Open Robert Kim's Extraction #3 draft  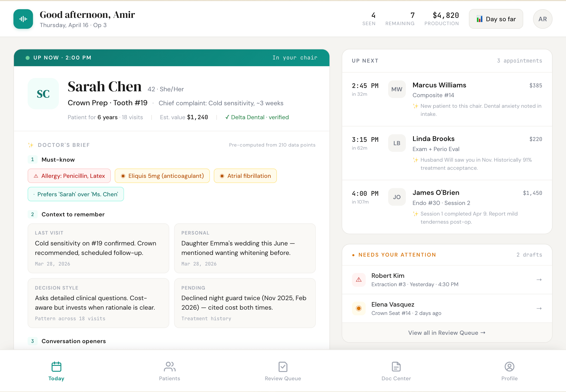447,280
